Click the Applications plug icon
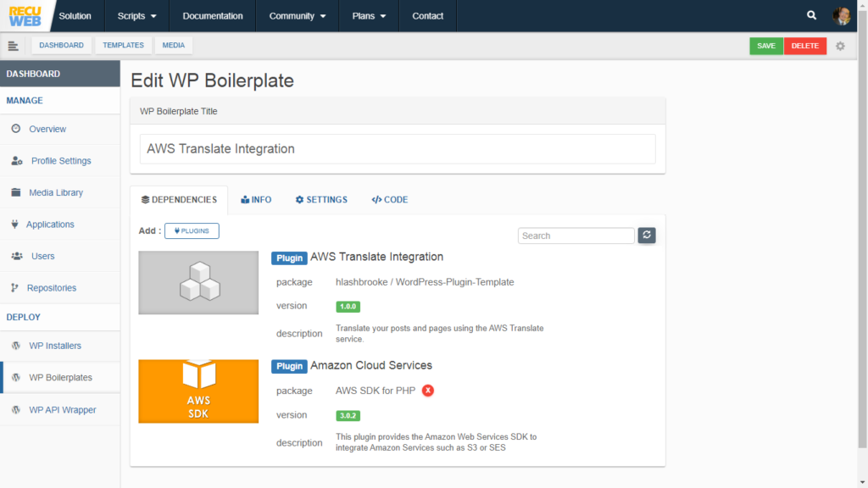Viewport: 868px width, 488px height. pyautogui.click(x=15, y=224)
